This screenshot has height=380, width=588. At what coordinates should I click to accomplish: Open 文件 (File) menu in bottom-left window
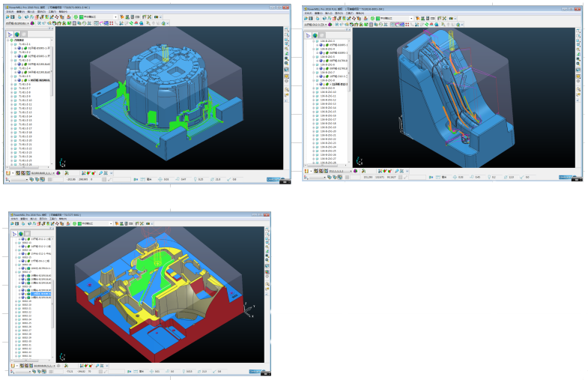click(15, 218)
